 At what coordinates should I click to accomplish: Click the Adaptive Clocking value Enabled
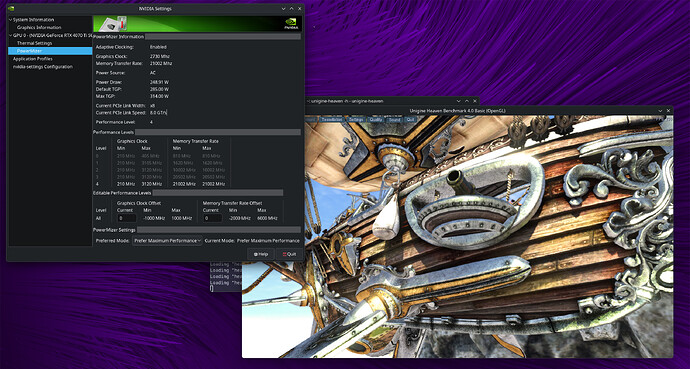pos(158,47)
